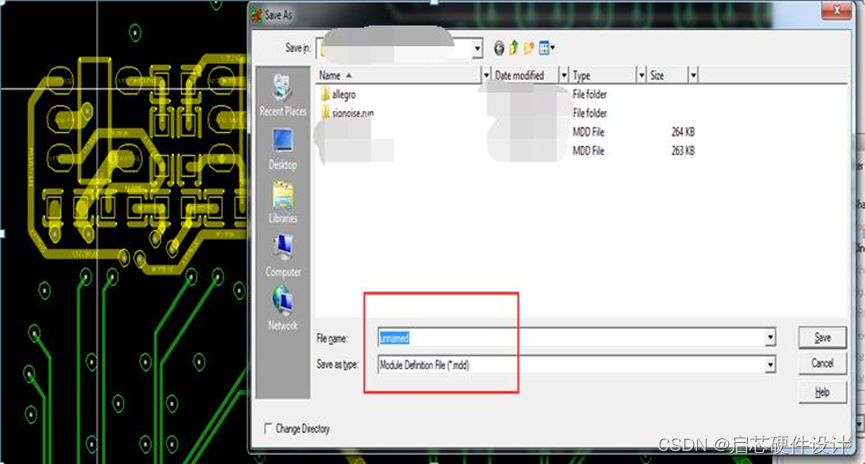The image size is (865, 464).
Task: Expand the File name dropdown arrow
Action: point(770,338)
